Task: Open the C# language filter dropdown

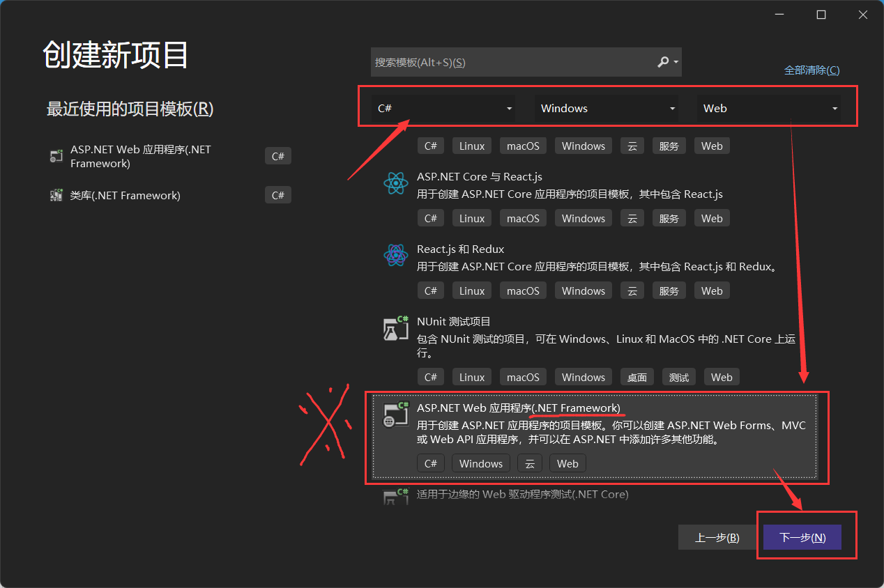Action: 443,109
